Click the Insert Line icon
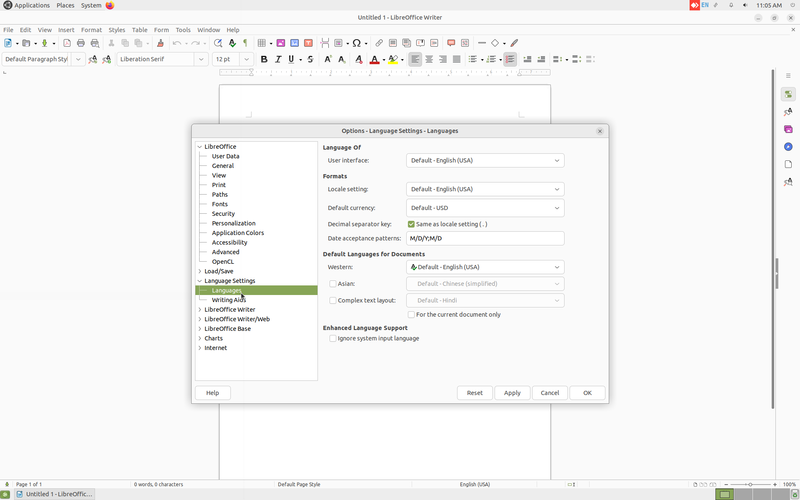 (x=482, y=43)
